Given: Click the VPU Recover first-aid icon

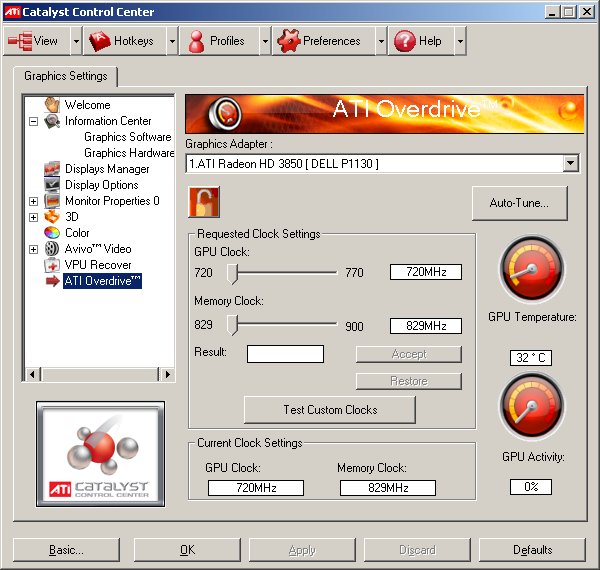Looking at the screenshot, I should [52, 265].
